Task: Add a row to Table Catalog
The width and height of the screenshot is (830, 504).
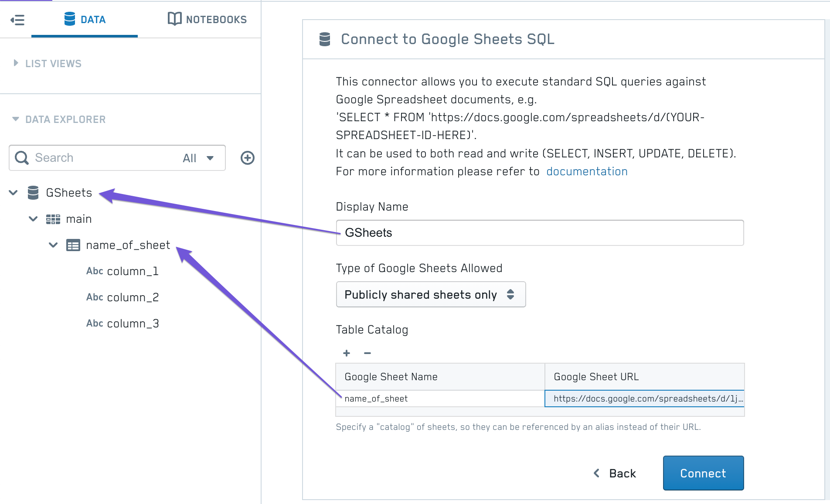Action: (347, 353)
